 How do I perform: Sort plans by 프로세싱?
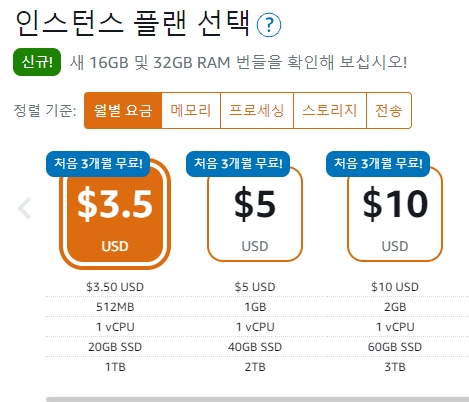257,110
